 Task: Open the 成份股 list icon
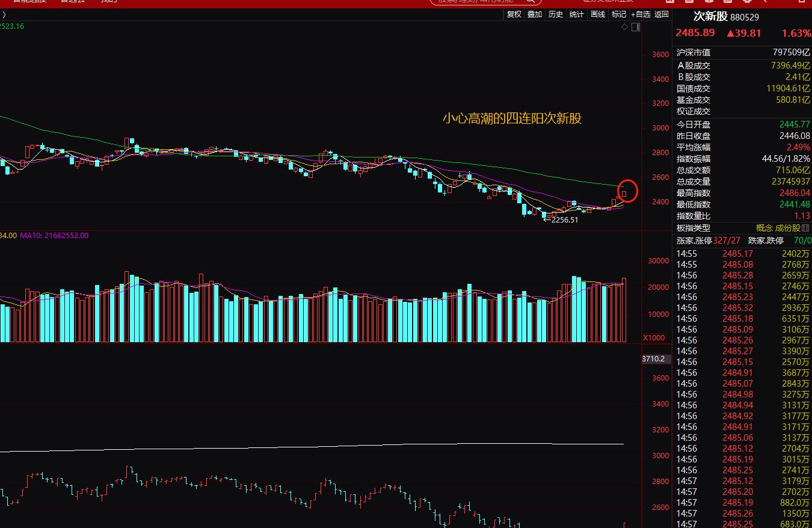pyautogui.click(x=806, y=229)
